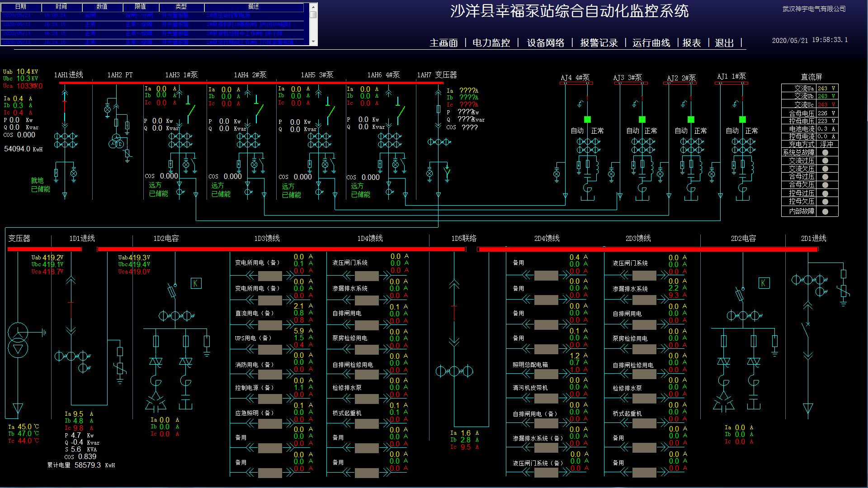Click the 系统总故障 indicator lamp
The height and width of the screenshot is (488, 868).
[825, 153]
